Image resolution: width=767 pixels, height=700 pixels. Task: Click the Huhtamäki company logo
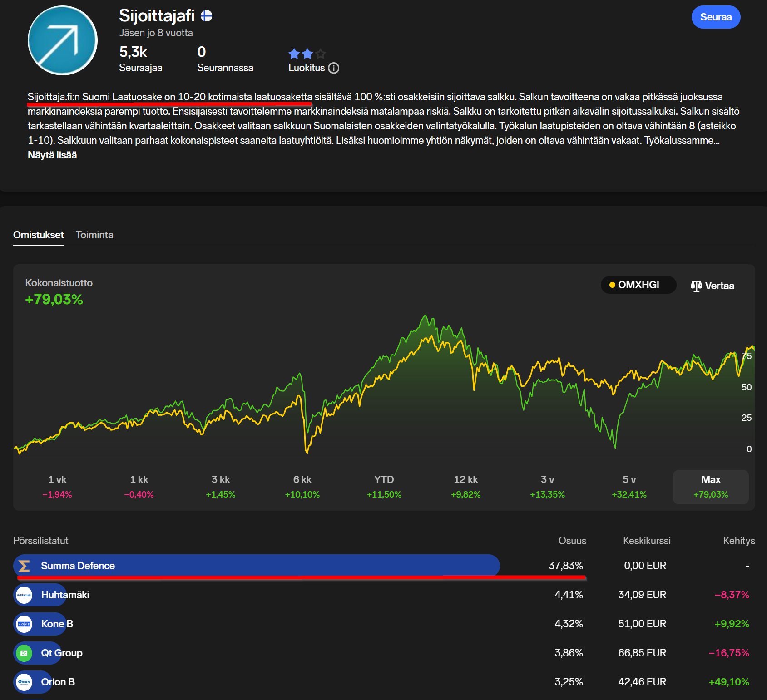coord(25,595)
